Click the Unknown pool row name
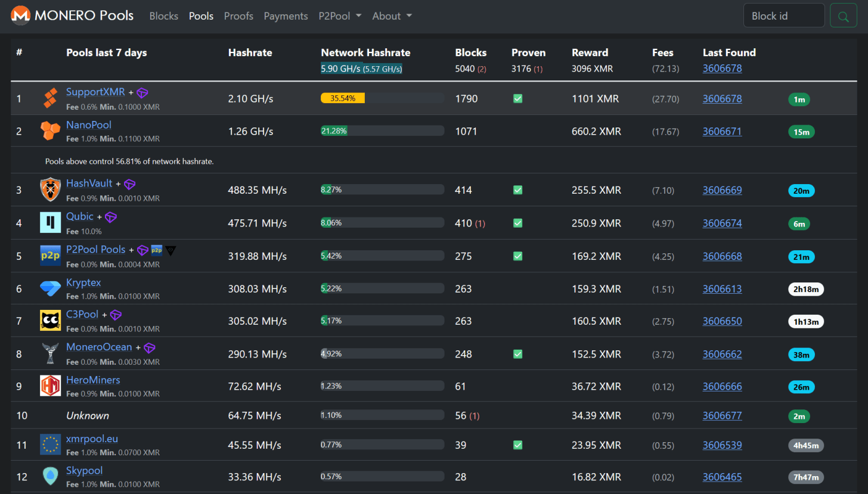The image size is (868, 494). click(88, 415)
